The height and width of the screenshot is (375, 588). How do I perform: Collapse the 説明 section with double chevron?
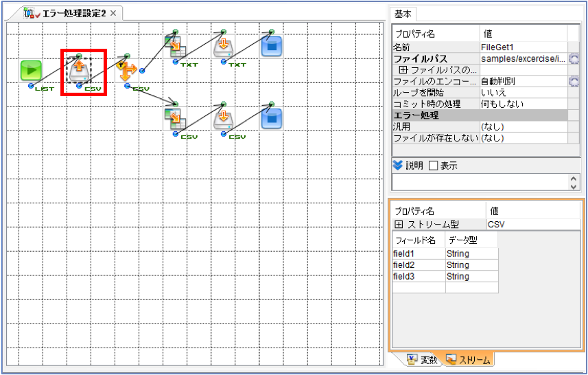(x=397, y=165)
